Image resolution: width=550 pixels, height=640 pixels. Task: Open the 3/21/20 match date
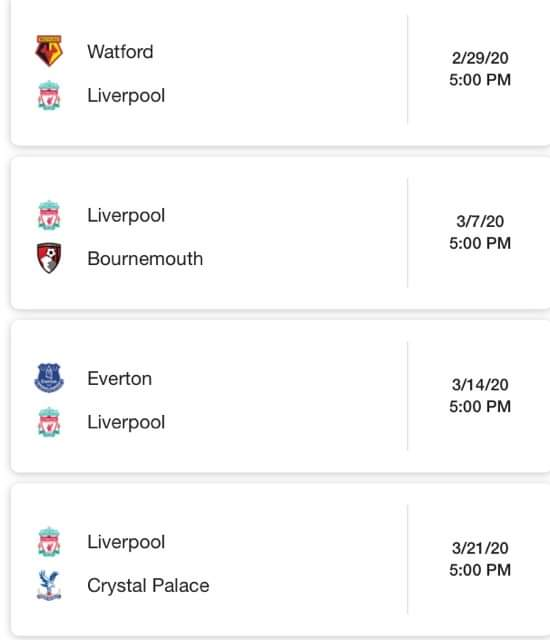coord(480,548)
